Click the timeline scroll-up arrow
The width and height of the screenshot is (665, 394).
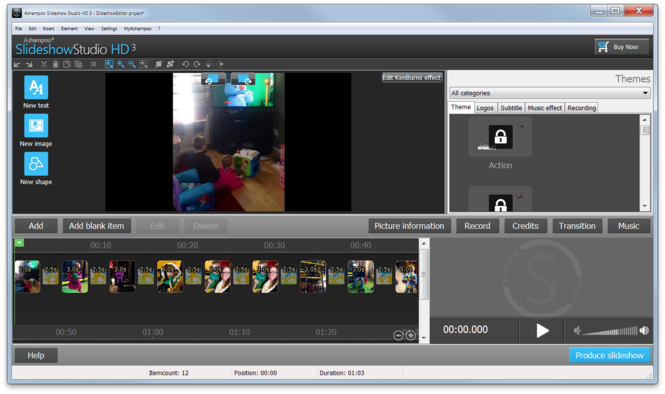coord(423,243)
